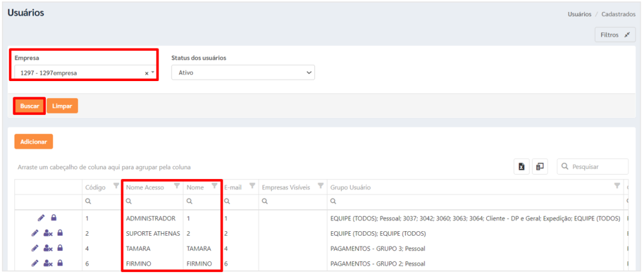Click the Nome column search box
This screenshot has height=274, width=644.
pos(202,201)
